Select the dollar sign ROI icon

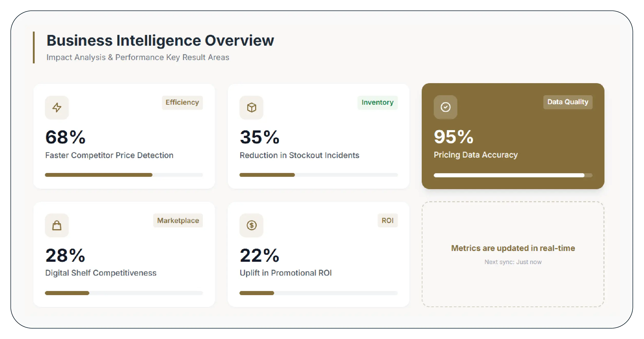(x=251, y=225)
